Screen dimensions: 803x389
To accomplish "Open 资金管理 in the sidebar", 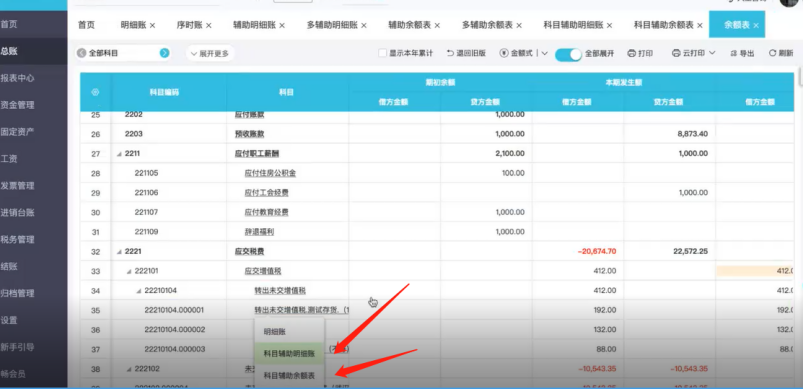I will [33, 105].
